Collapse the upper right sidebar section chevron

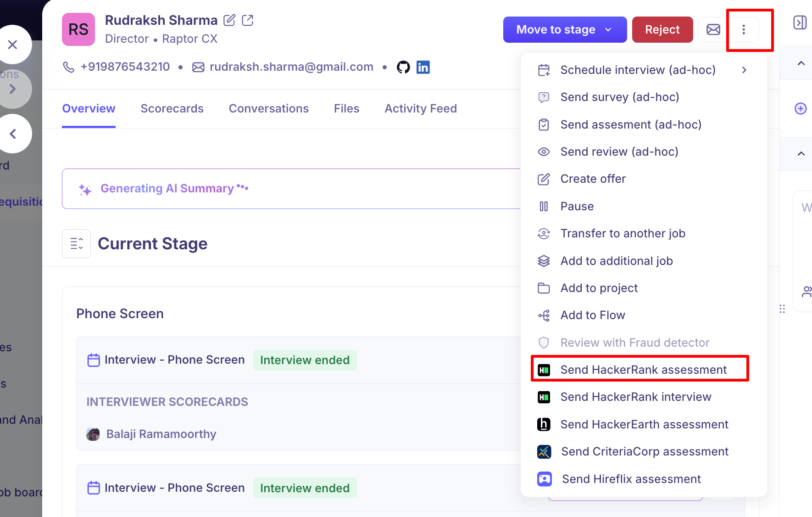tap(801, 63)
